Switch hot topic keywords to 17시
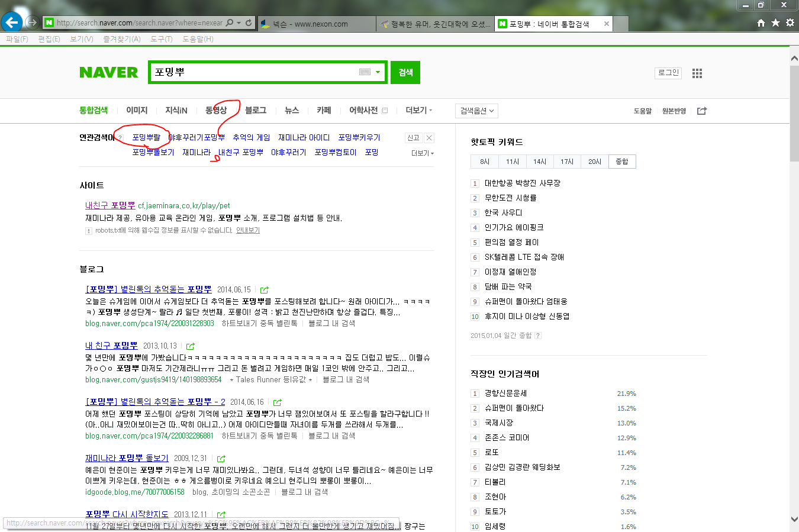This screenshot has width=799, height=532. coord(567,162)
